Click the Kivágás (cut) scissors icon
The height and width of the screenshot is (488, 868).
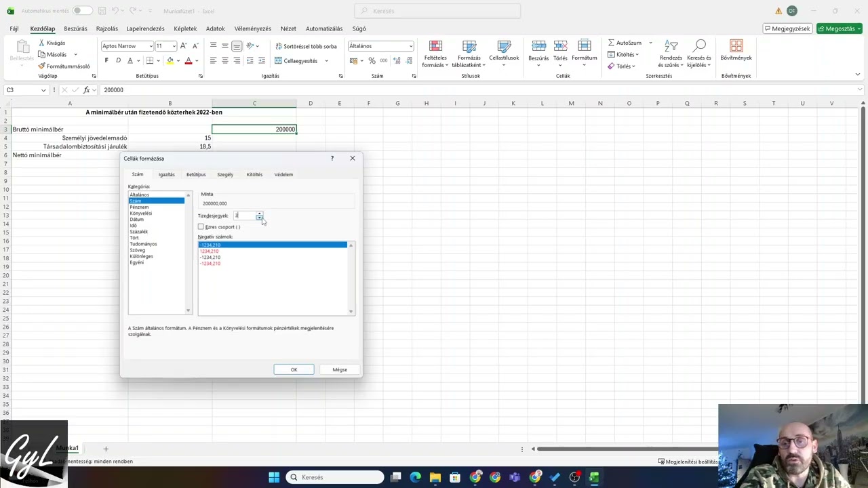pos(41,43)
